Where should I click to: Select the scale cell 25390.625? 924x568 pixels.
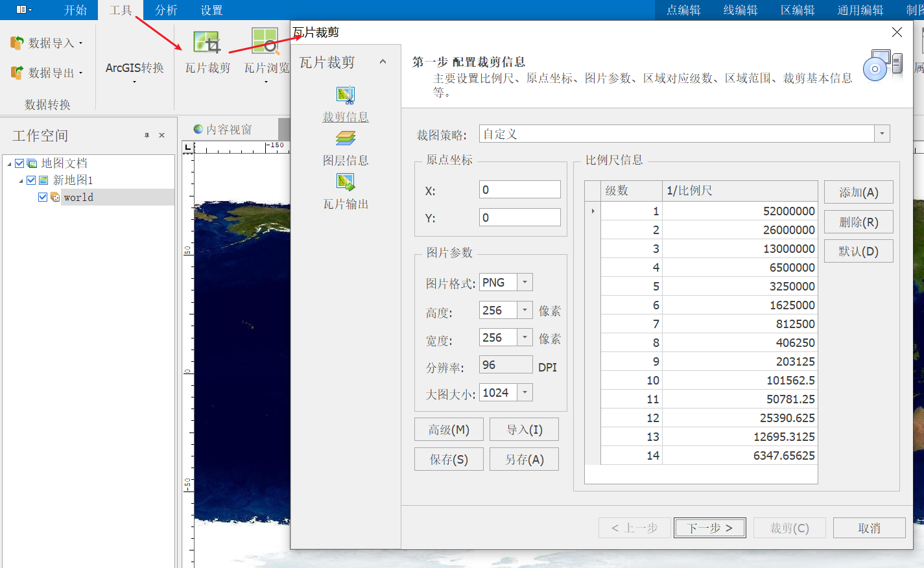(740, 418)
